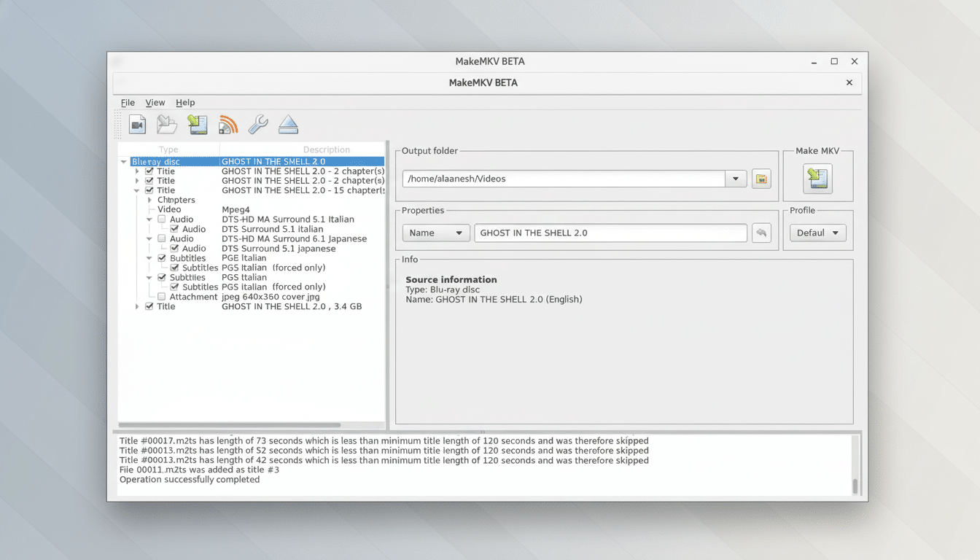Uncheck the DTS-HD MA Japanese Audio track

[x=162, y=238]
